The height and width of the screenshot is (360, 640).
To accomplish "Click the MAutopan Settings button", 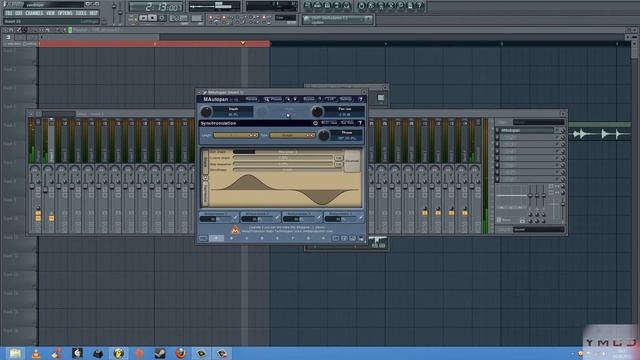I will tap(346, 99).
